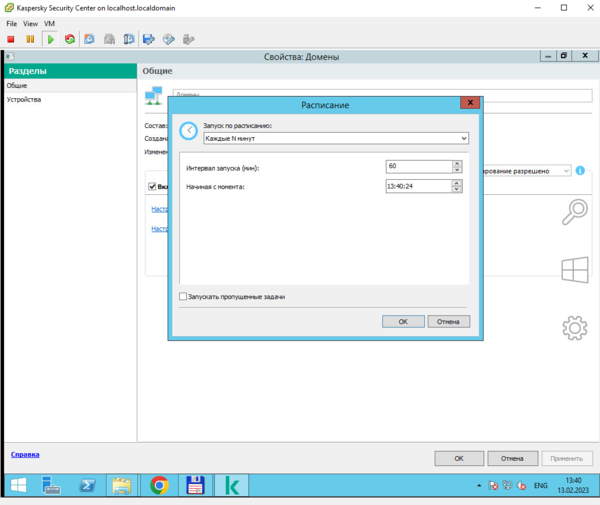The width and height of the screenshot is (600, 505).
Task: Open the View menu
Action: point(28,23)
